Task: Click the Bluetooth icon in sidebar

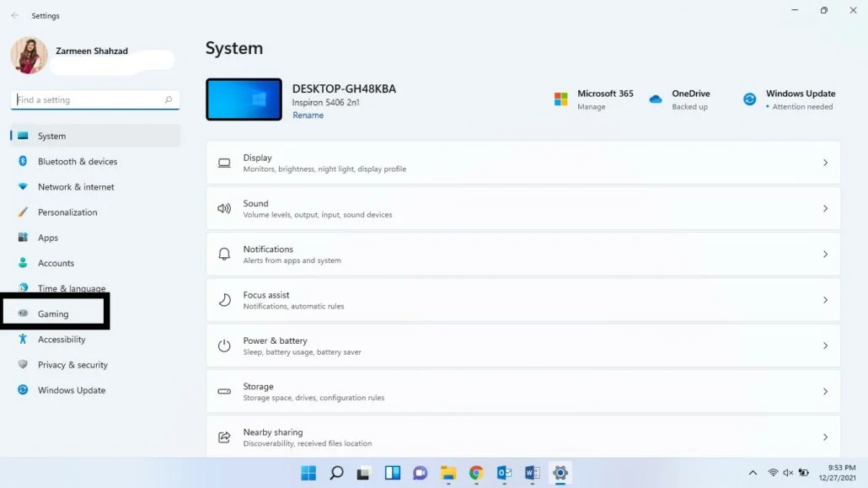Action: (x=23, y=161)
